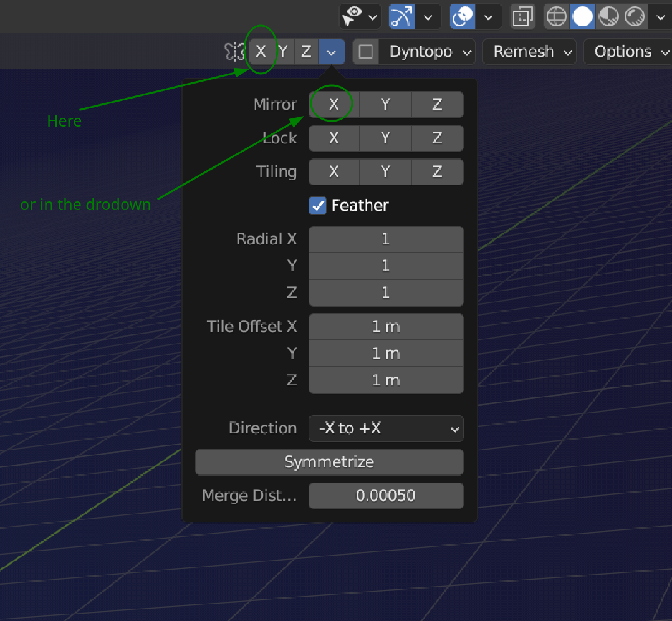The image size is (672, 621).
Task: Toggle the Dyntopo checkbox in header
Action: [366, 52]
